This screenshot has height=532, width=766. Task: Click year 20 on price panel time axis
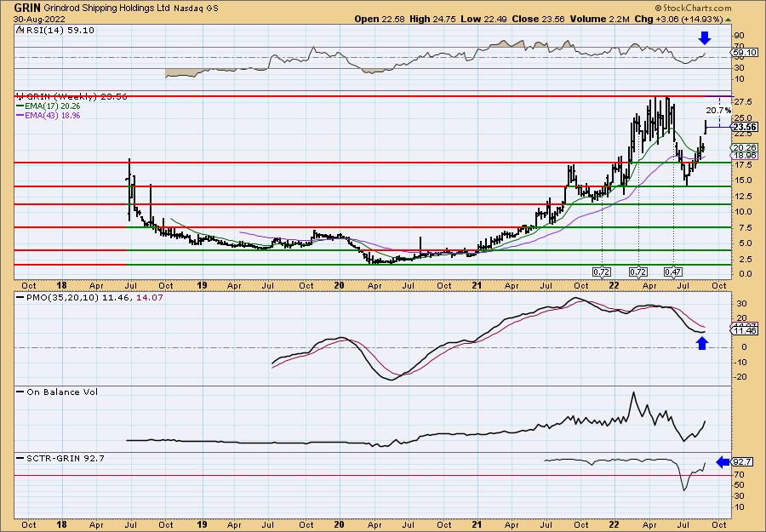(x=339, y=285)
